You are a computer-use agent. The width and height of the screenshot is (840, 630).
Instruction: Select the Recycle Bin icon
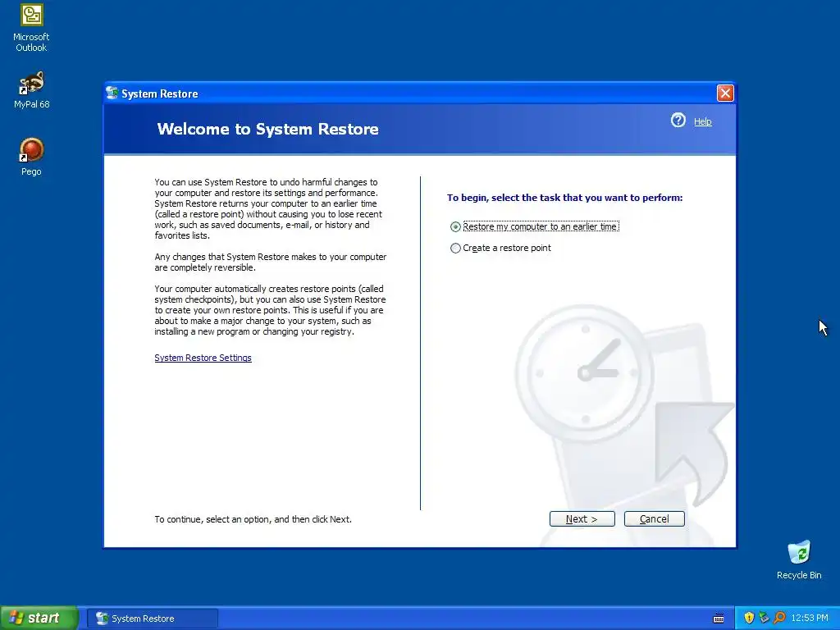pos(799,559)
